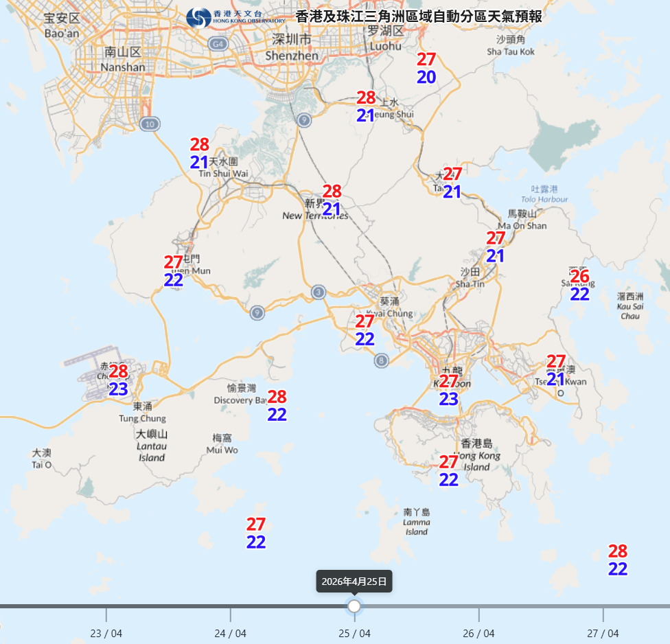670x644 pixels.
Task: Click the Hong Kong Observatory logo
Action: pos(236,18)
